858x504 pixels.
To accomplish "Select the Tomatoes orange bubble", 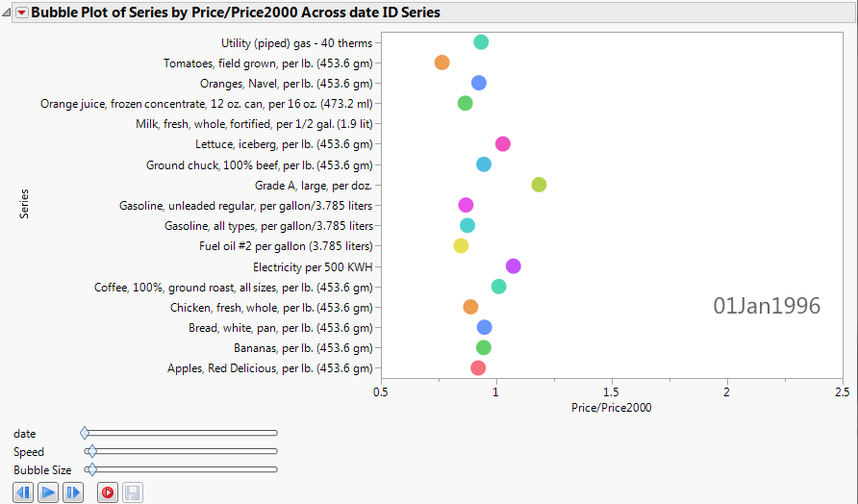I will pos(442,63).
